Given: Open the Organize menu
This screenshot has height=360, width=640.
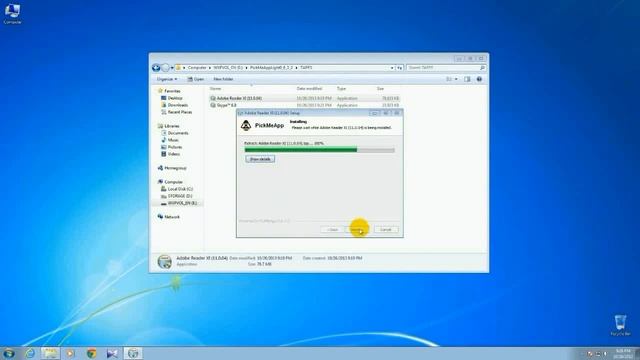Looking at the screenshot, I should (167, 79).
